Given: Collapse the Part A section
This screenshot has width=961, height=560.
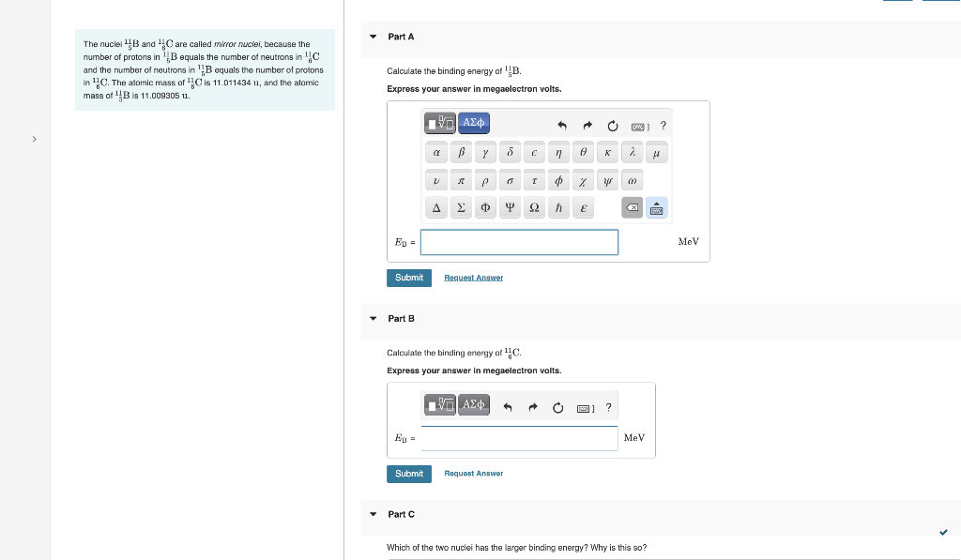Looking at the screenshot, I should [374, 37].
